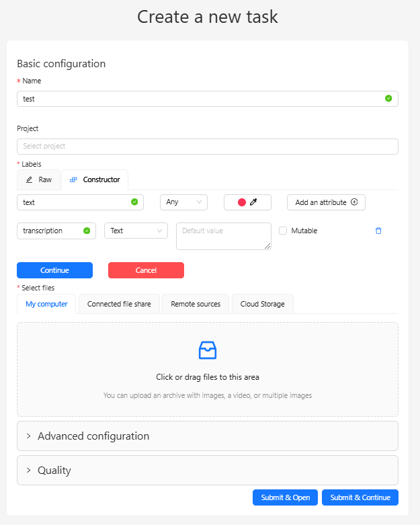
Task: Select the Constructor labels tab
Action: coord(95,179)
